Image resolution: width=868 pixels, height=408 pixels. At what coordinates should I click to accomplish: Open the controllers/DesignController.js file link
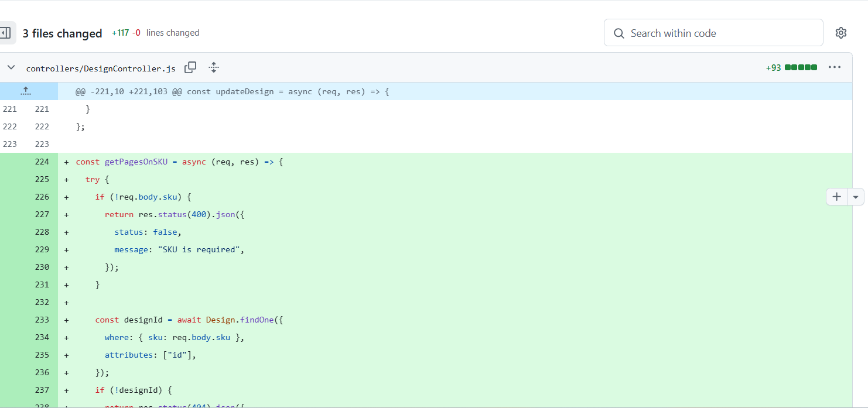101,68
